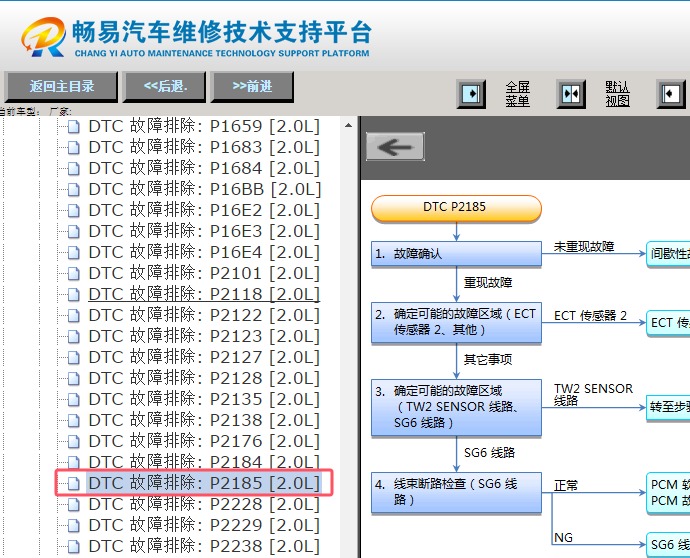This screenshot has width=690, height=558.
Task: Click the 转至步骤 result box
Action: [668, 407]
